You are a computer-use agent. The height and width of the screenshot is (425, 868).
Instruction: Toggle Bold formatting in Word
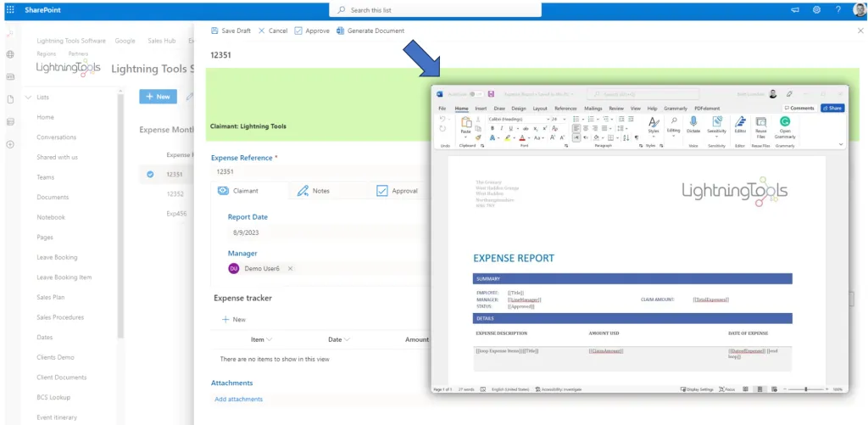(x=492, y=128)
